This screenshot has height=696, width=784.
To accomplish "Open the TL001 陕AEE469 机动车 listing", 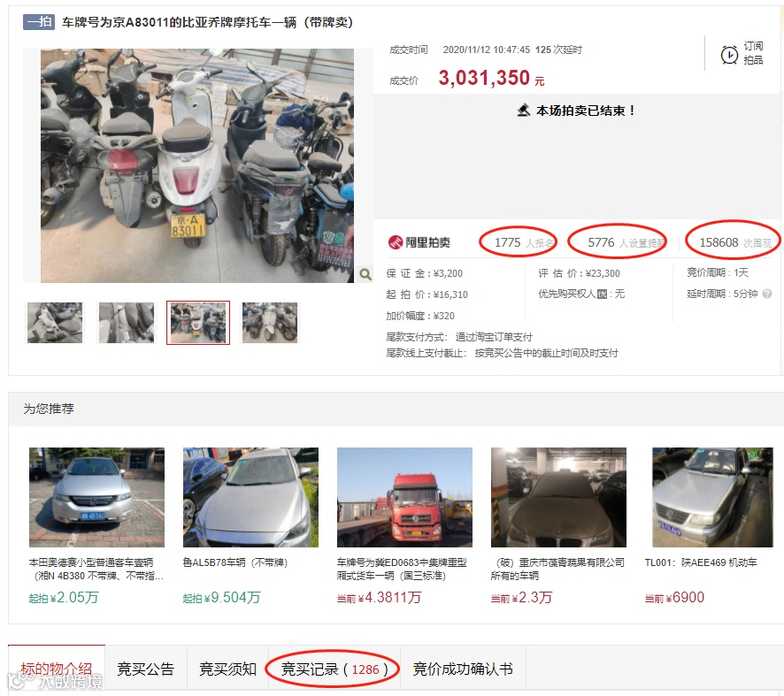I will pyautogui.click(x=701, y=562).
